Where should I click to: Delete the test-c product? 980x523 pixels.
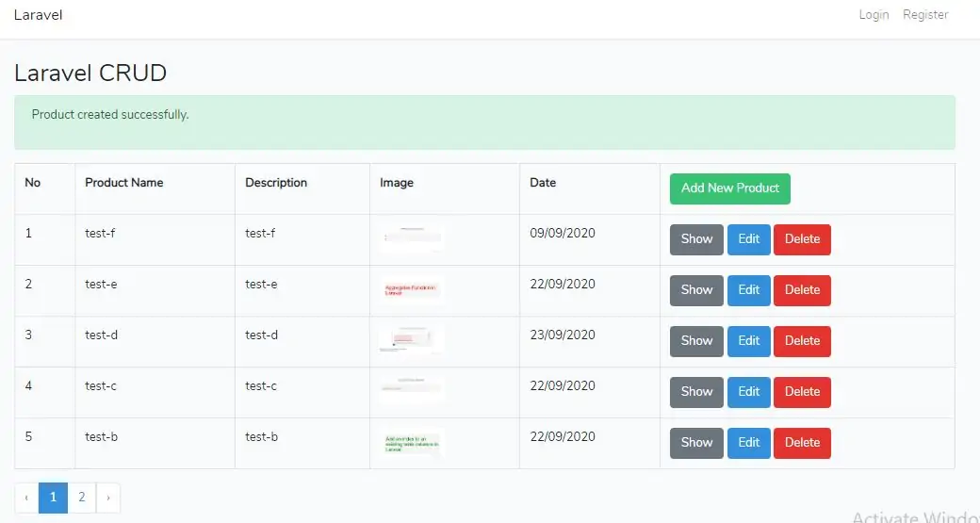pyautogui.click(x=802, y=392)
